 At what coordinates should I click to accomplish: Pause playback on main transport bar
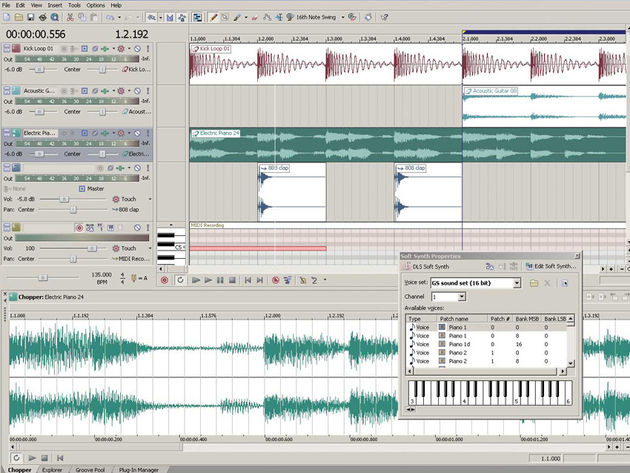tap(220, 280)
